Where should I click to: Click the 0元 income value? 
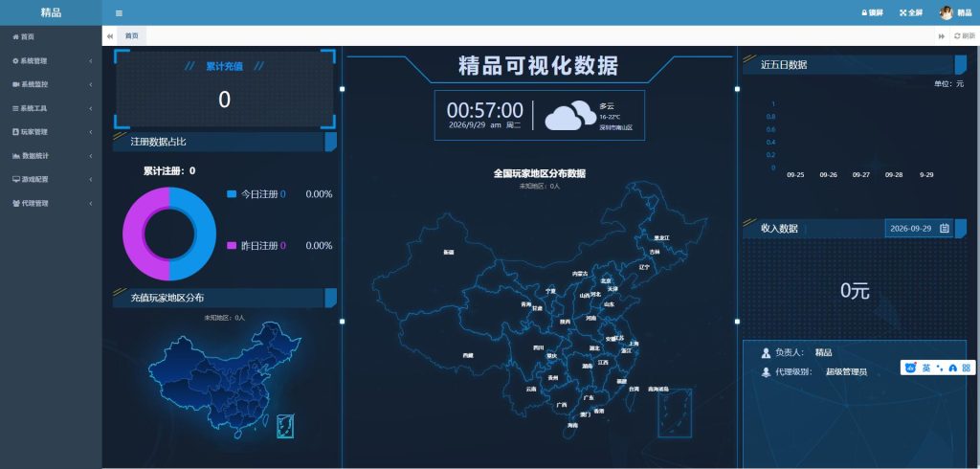[855, 290]
